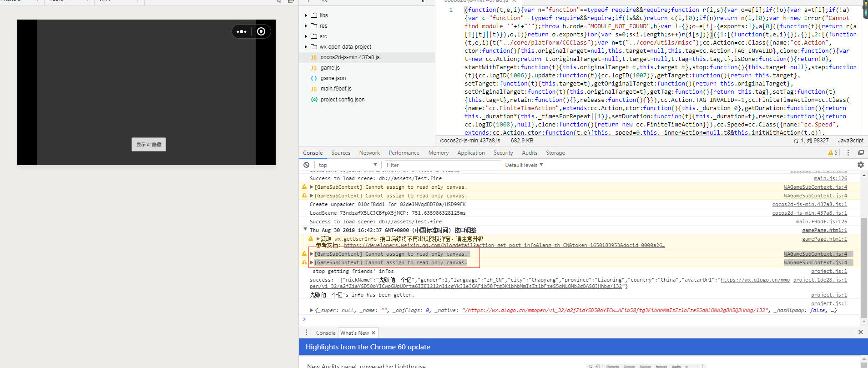
Task: Collapse the 接口调整 console group
Action: [305, 230]
